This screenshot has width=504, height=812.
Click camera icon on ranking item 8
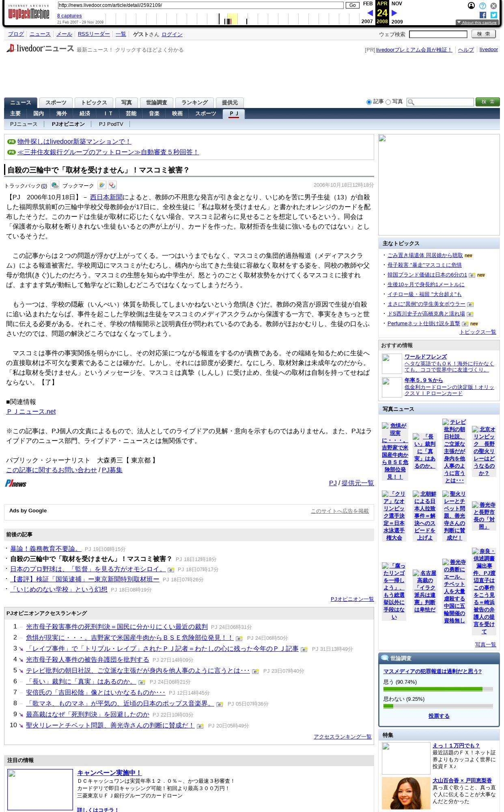pyautogui.click(x=220, y=704)
